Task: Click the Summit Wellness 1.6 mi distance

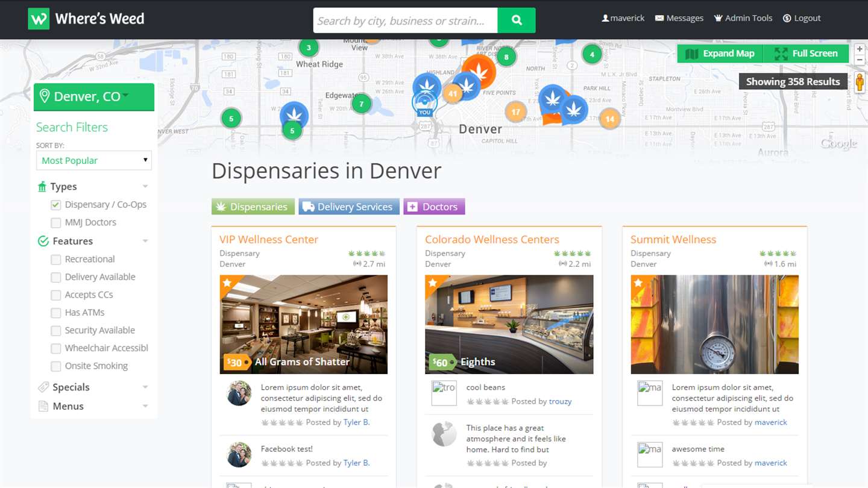Action: [x=781, y=264]
